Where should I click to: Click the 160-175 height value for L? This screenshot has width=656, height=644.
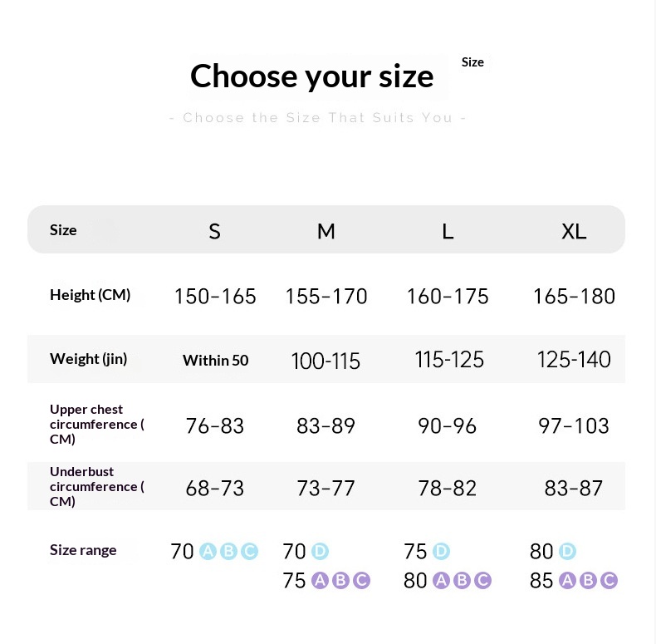click(x=448, y=297)
